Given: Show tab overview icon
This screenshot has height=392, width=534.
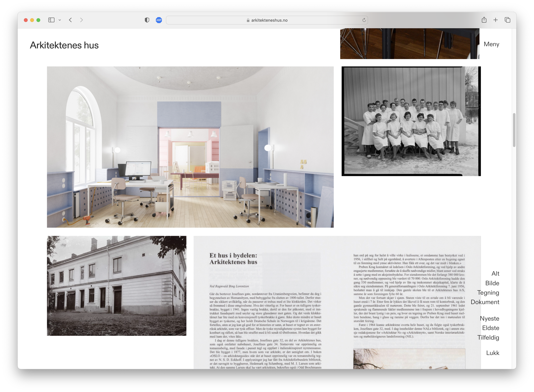Looking at the screenshot, I should coord(507,20).
